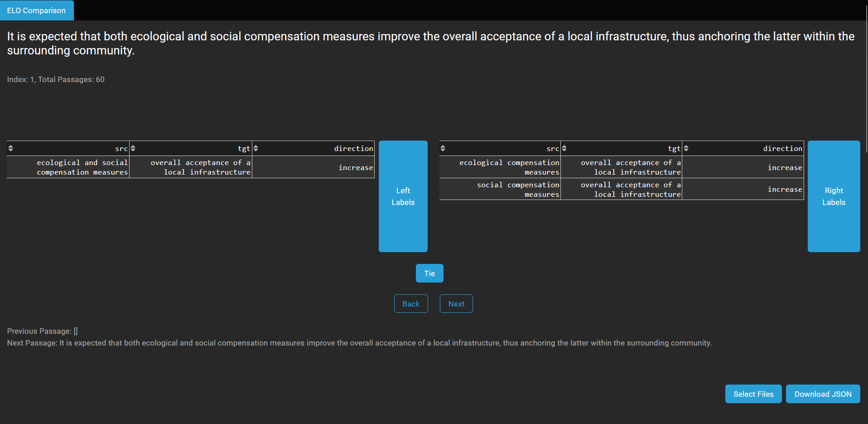Image resolution: width=868 pixels, height=424 pixels.
Task: Choose Left Labels as the better annotation
Action: coord(403,196)
